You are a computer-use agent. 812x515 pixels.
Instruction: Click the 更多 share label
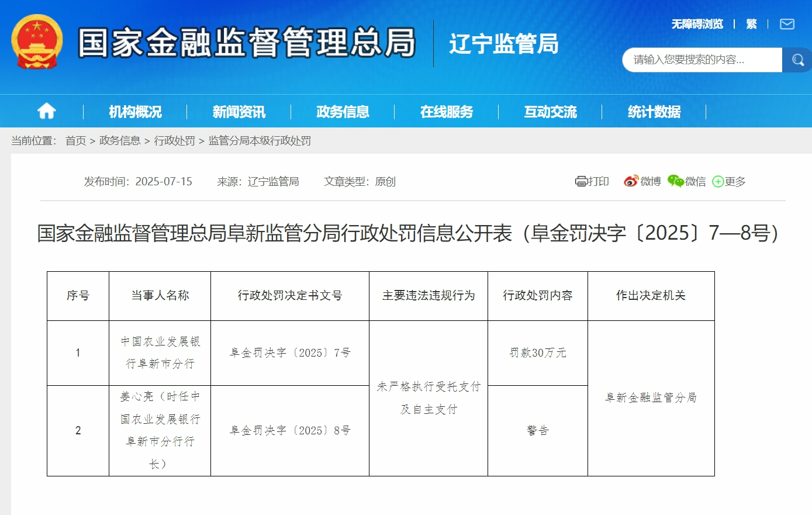point(735,182)
